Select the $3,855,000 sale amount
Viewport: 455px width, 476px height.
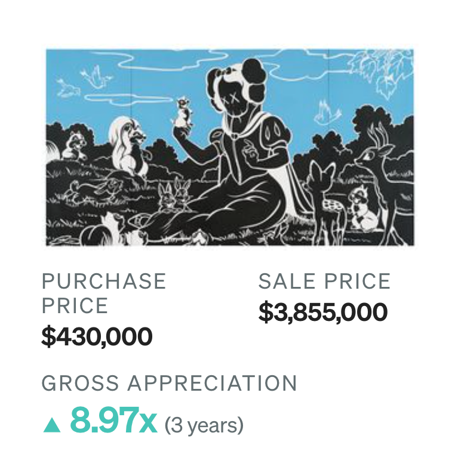323,312
